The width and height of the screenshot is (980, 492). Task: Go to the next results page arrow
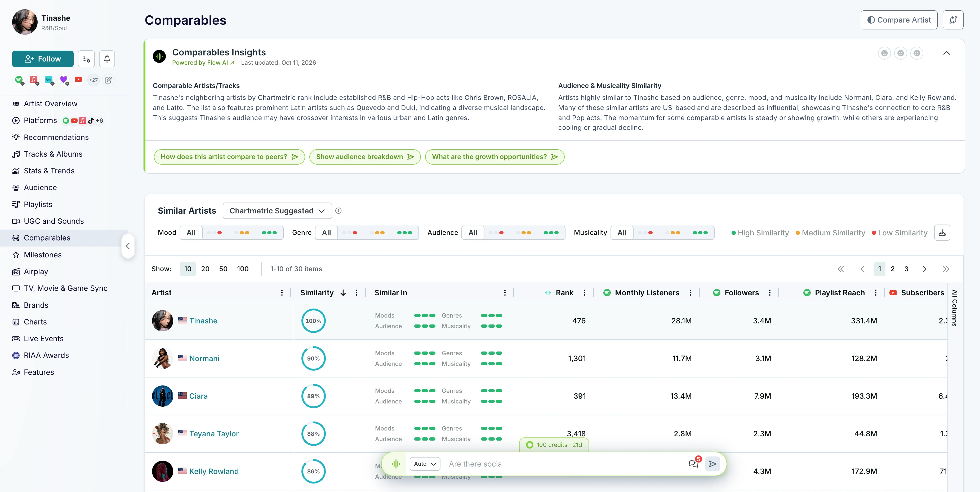tap(925, 269)
